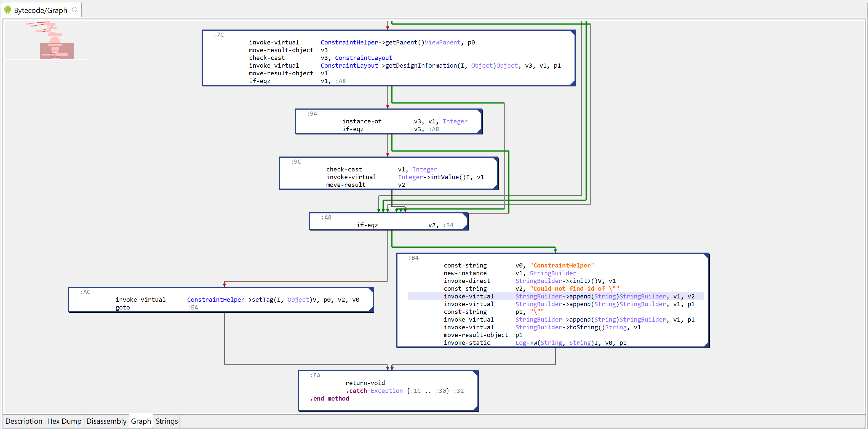Screen dimensions: 868x429
Task: Click the :A8 target in block :94
Action: (434, 129)
